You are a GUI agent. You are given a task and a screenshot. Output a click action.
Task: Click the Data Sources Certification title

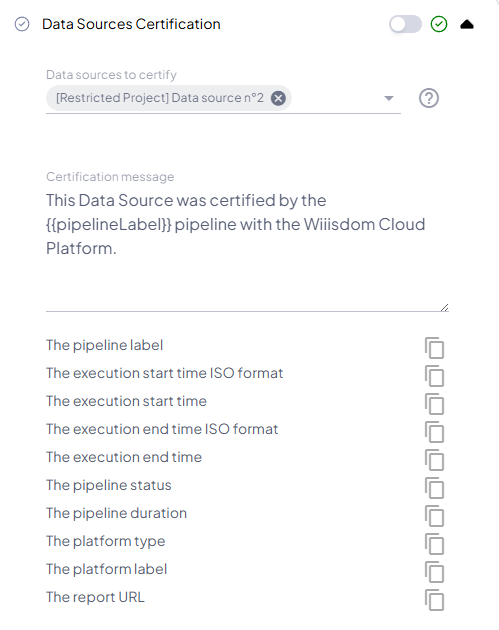tap(131, 24)
